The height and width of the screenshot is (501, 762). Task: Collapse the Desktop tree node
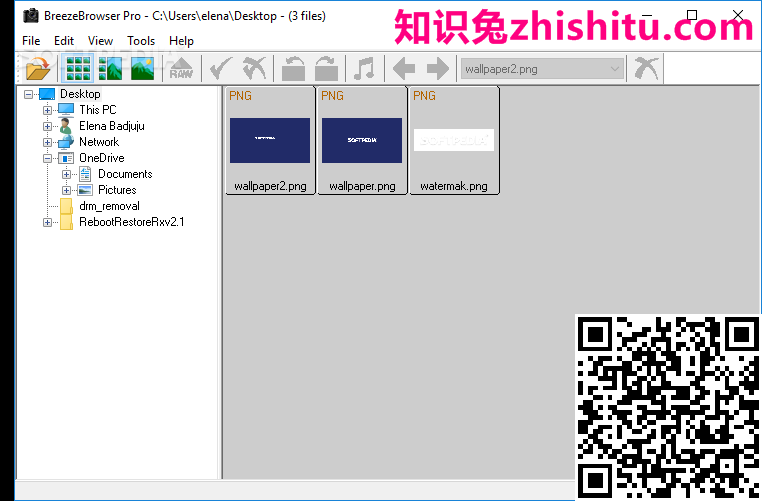pyautogui.click(x=28, y=94)
